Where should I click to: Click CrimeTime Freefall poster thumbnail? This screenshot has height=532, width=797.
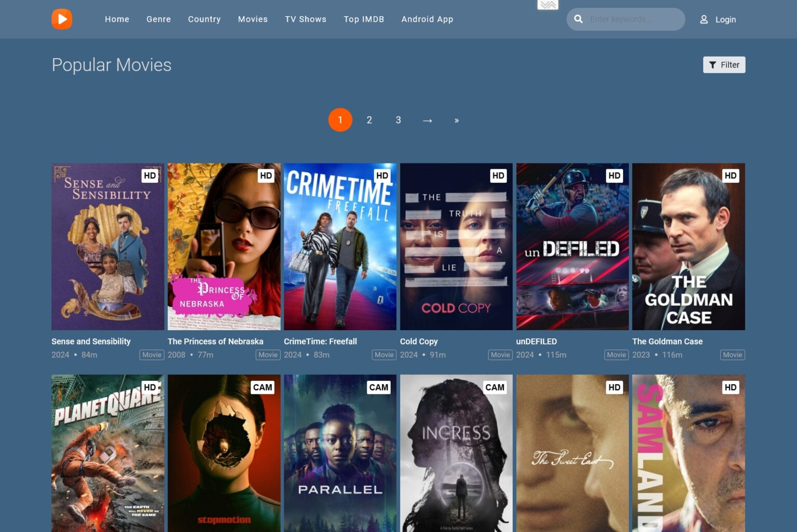[340, 247]
